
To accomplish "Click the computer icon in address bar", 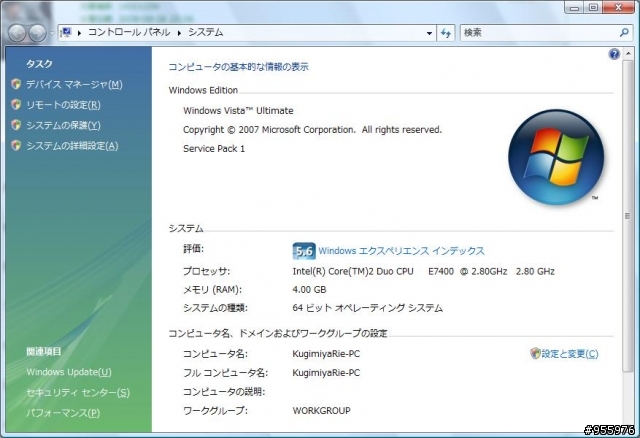I will (67, 32).
